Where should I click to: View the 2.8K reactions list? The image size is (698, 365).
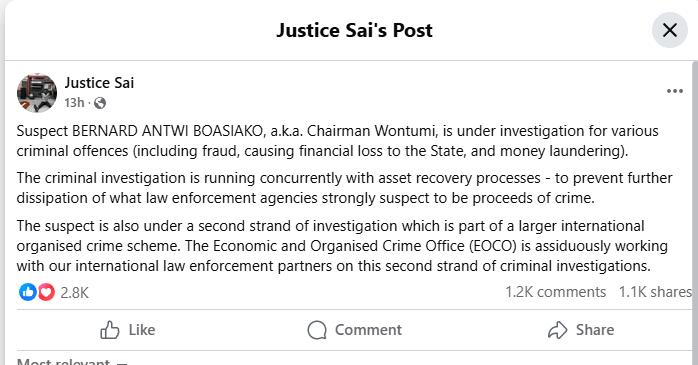point(74,292)
